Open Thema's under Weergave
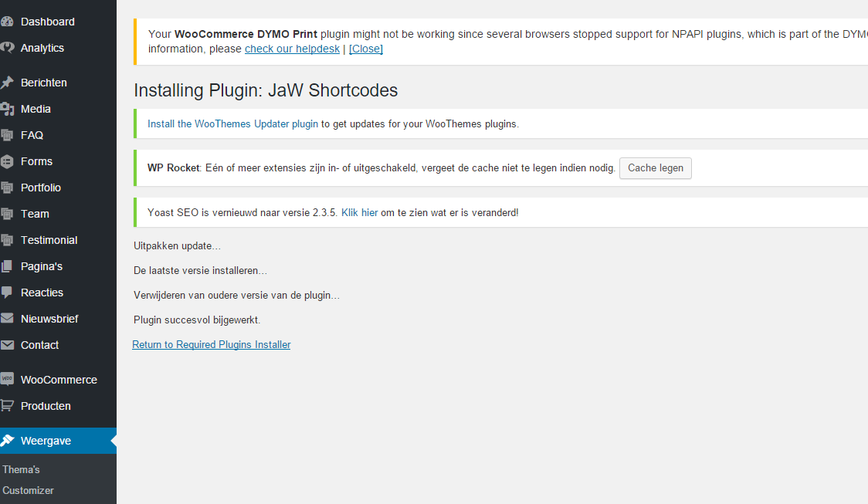This screenshot has height=504, width=868. [x=21, y=469]
